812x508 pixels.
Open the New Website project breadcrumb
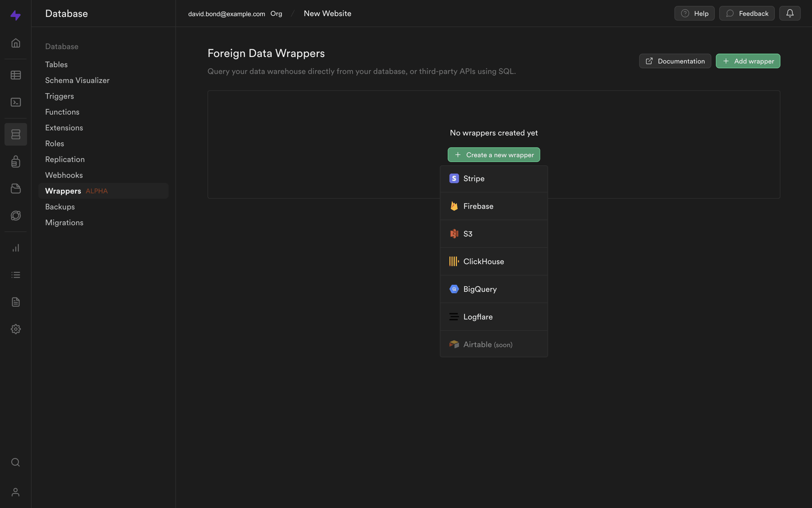pos(327,14)
